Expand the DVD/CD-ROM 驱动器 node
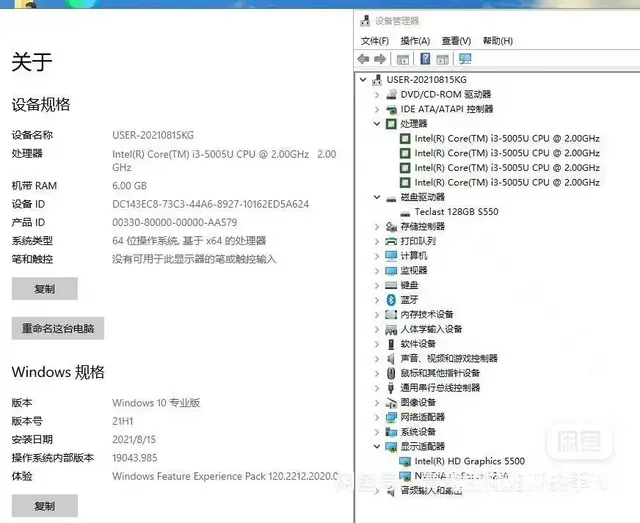Screen dimensions: 640x523 pos(377,95)
